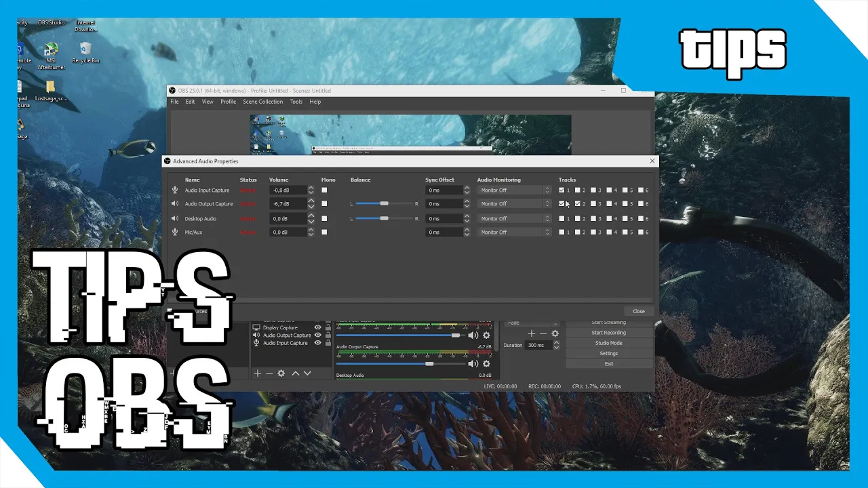Open the Tools menu in OBS
Screen dimensions: 868x488
click(296, 102)
